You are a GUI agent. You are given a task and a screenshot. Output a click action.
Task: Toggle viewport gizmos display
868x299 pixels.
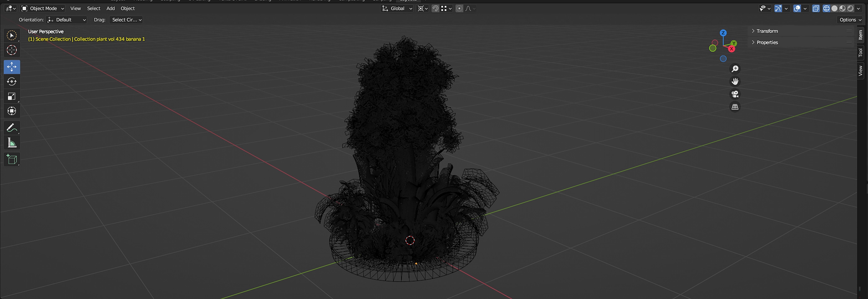coord(778,8)
